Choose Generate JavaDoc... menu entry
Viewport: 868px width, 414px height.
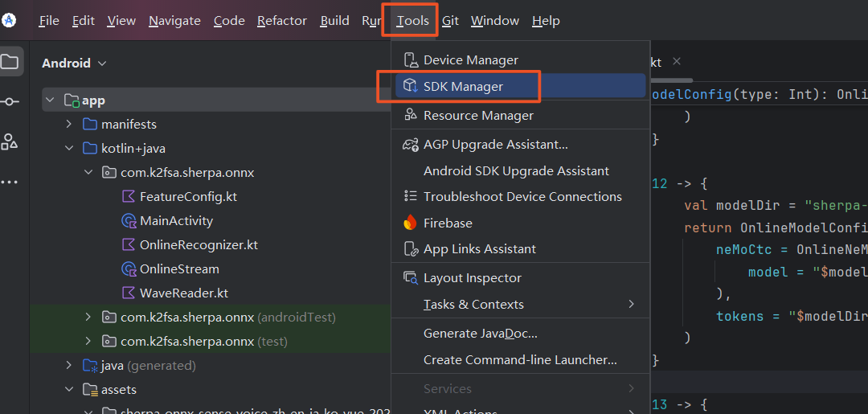pyautogui.click(x=520, y=334)
